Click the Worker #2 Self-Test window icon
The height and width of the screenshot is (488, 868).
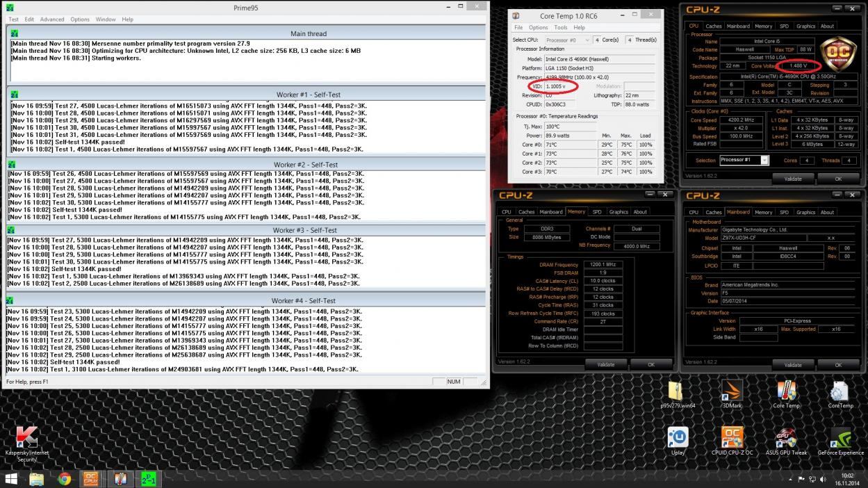(10, 165)
